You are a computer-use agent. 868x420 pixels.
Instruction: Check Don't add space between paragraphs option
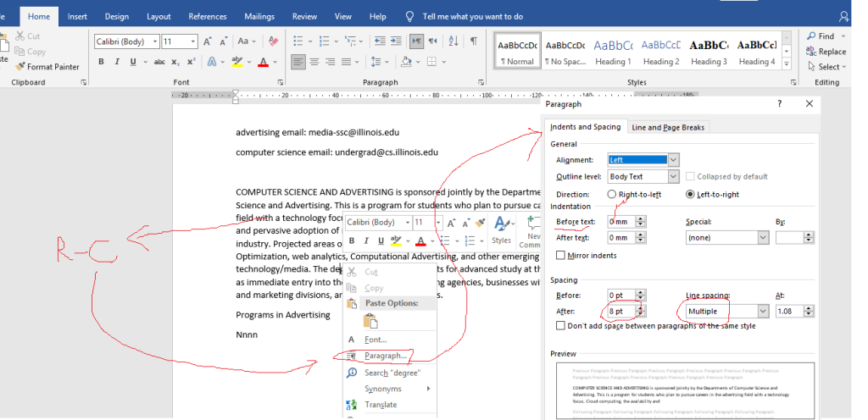coord(560,325)
